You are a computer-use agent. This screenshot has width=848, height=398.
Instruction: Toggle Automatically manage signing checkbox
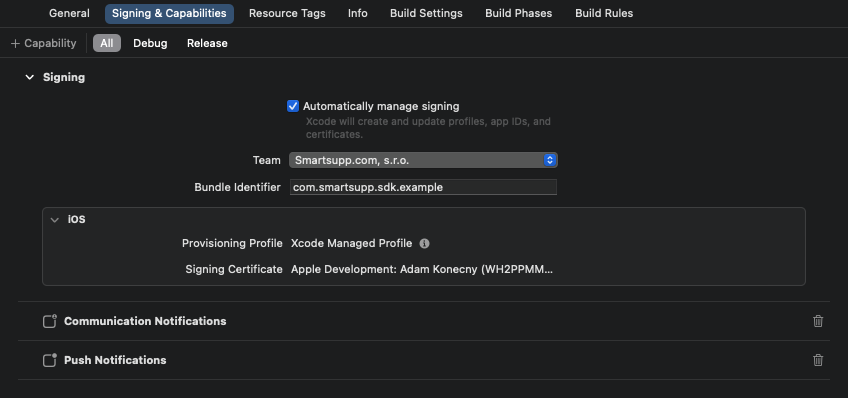tap(293, 106)
